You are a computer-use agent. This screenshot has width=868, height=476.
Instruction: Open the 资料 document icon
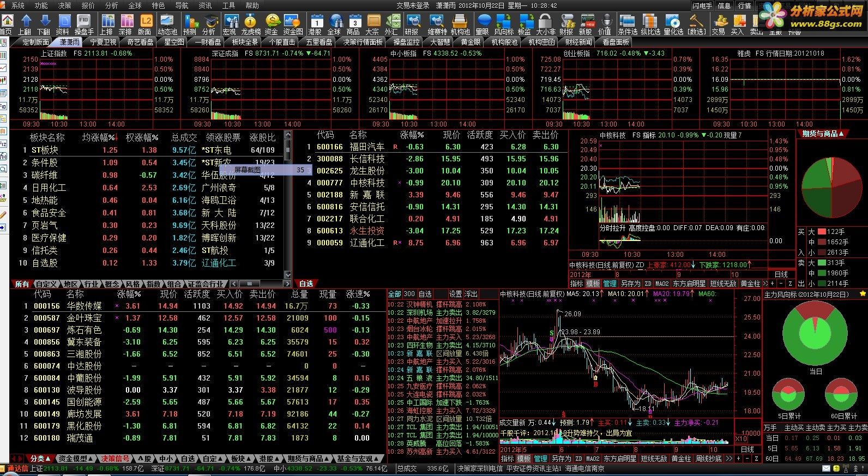[63, 25]
